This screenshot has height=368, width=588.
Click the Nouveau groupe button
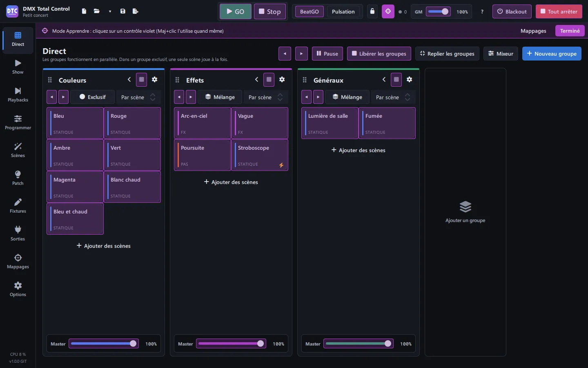pos(552,54)
